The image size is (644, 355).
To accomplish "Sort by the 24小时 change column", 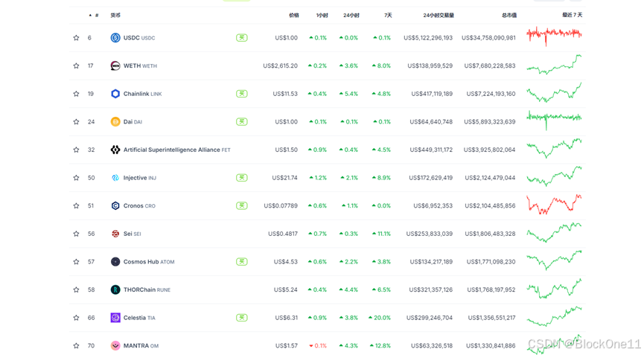I will point(351,15).
